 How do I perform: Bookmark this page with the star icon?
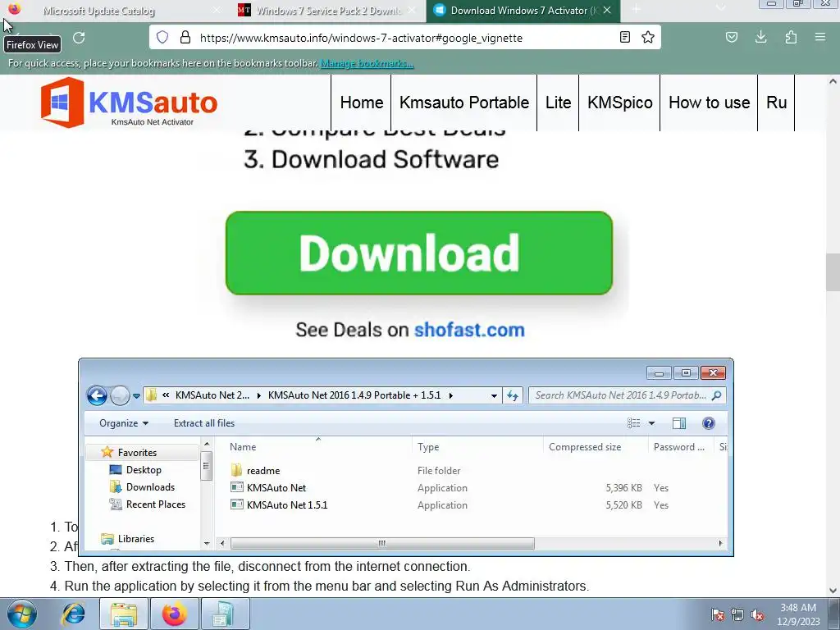tap(648, 37)
